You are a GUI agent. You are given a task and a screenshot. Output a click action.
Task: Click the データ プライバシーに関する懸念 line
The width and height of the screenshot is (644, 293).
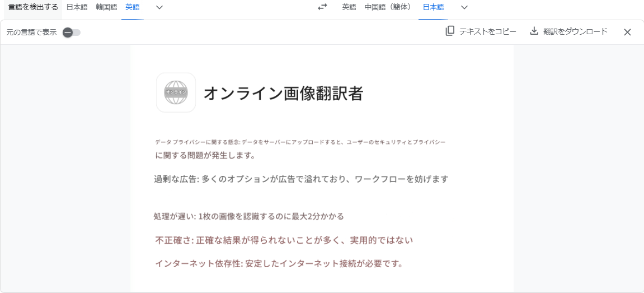point(300,142)
